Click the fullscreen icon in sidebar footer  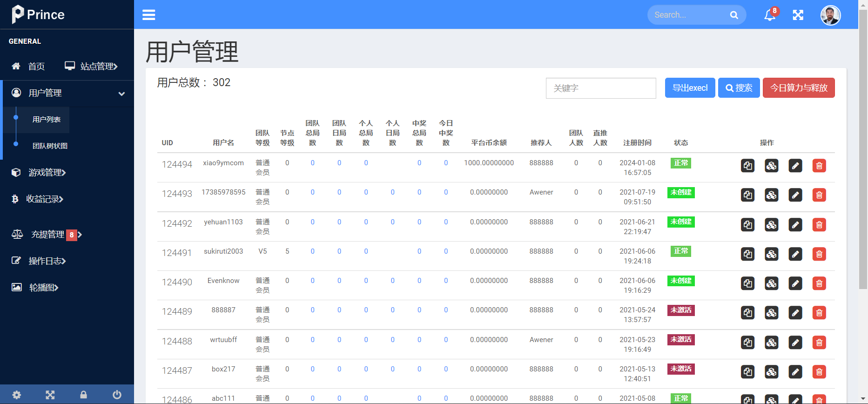coord(50,395)
